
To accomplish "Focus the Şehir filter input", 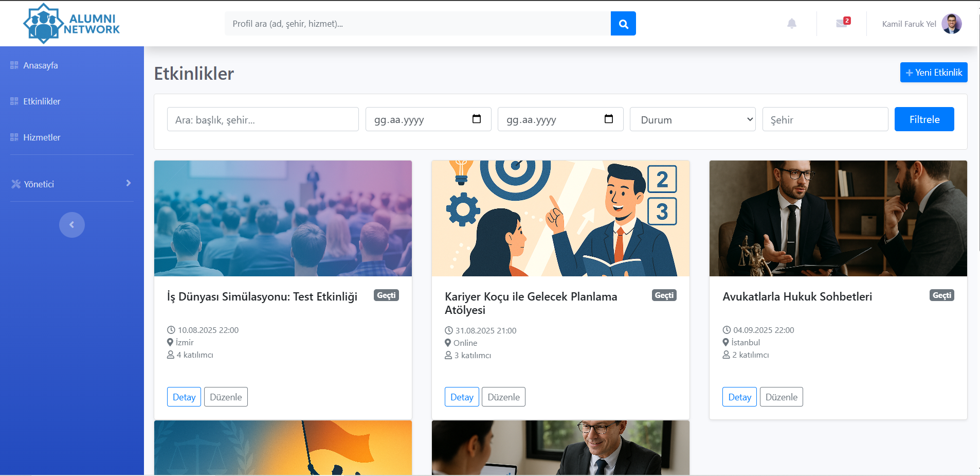I will pos(825,119).
